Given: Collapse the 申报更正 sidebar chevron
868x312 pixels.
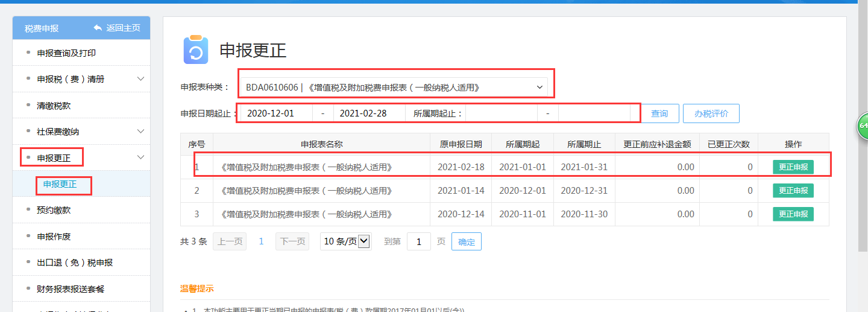Looking at the screenshot, I should click(140, 158).
